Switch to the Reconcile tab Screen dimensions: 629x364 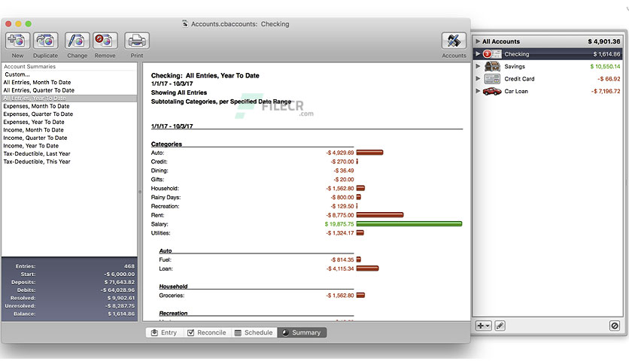point(207,332)
